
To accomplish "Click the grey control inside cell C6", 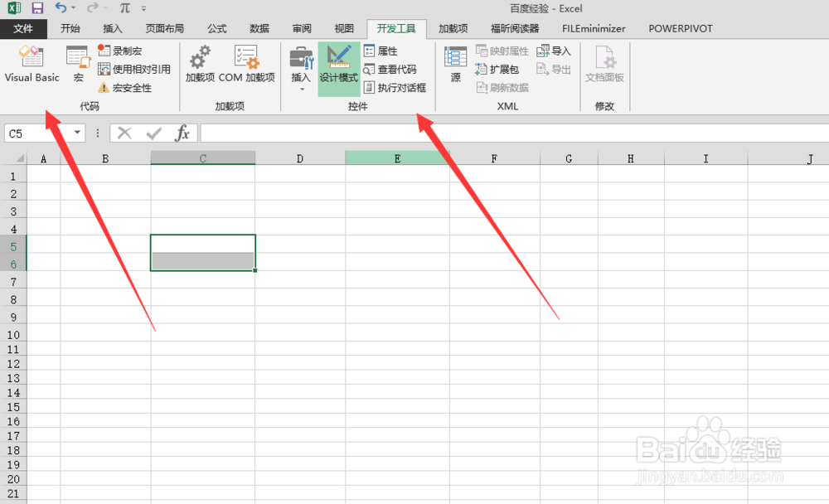I will point(203,261).
